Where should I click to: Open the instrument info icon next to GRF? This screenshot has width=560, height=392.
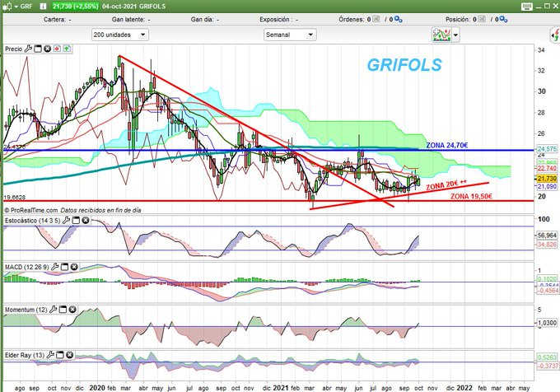(x=43, y=6)
